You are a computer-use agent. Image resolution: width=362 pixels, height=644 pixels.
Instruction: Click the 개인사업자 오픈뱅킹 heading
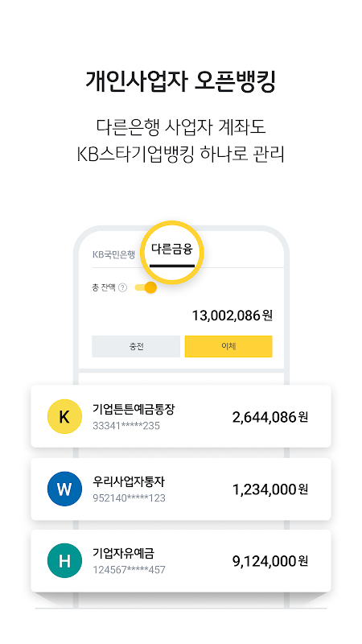180,81
